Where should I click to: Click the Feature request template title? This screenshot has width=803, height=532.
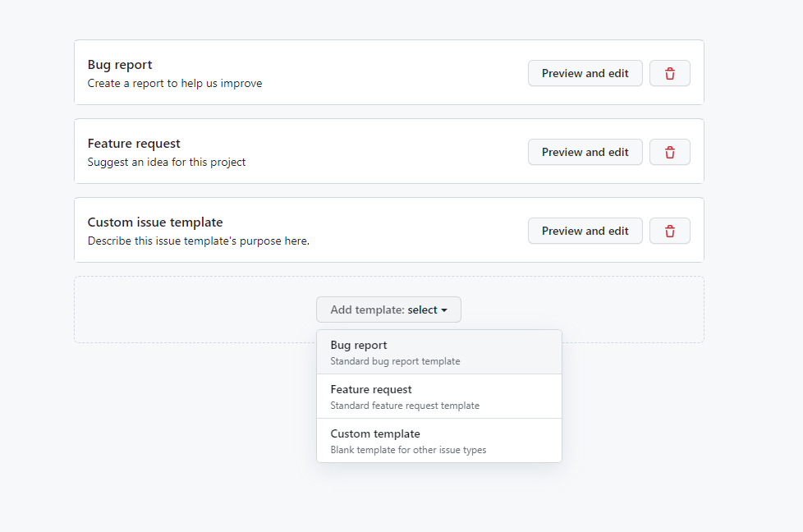click(134, 143)
